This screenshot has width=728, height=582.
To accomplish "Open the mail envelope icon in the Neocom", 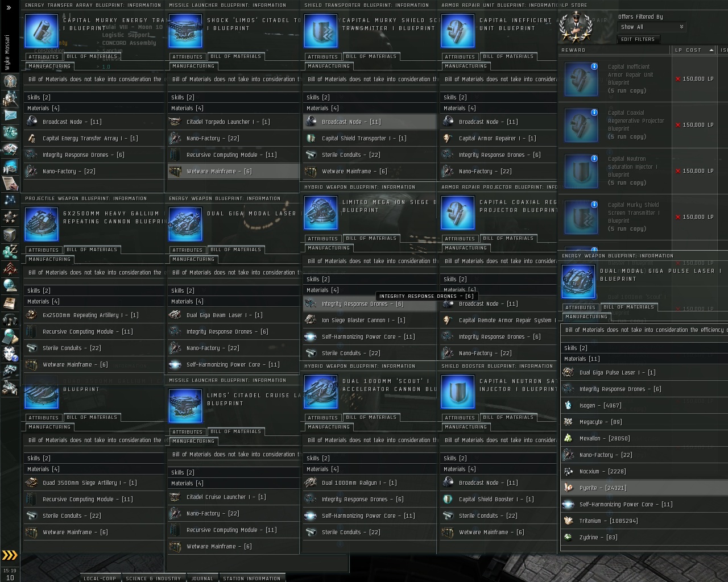I will coord(10,115).
